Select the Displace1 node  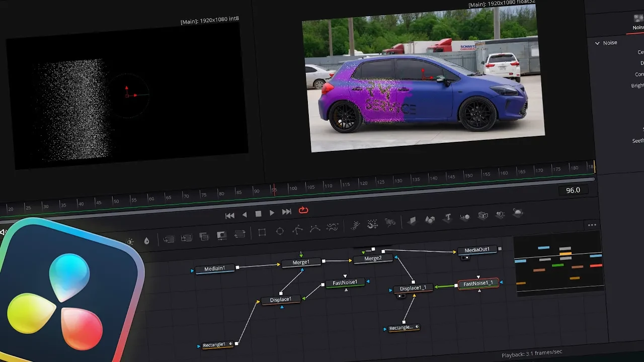coord(281,300)
